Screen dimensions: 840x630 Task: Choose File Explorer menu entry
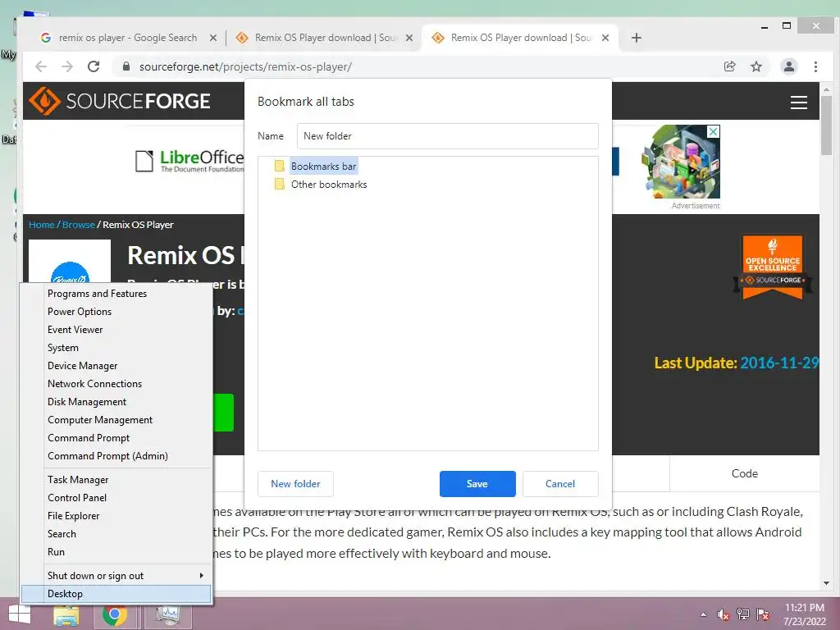(116, 515)
